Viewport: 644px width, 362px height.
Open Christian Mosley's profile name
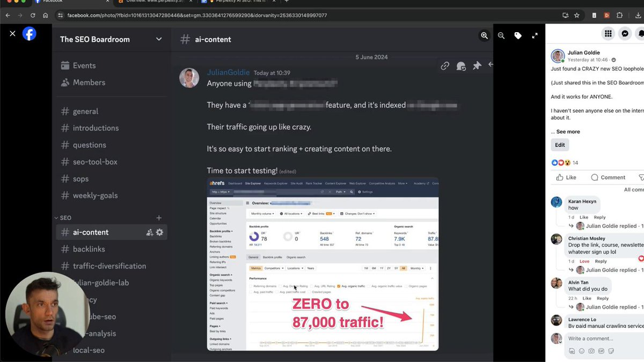(587, 238)
